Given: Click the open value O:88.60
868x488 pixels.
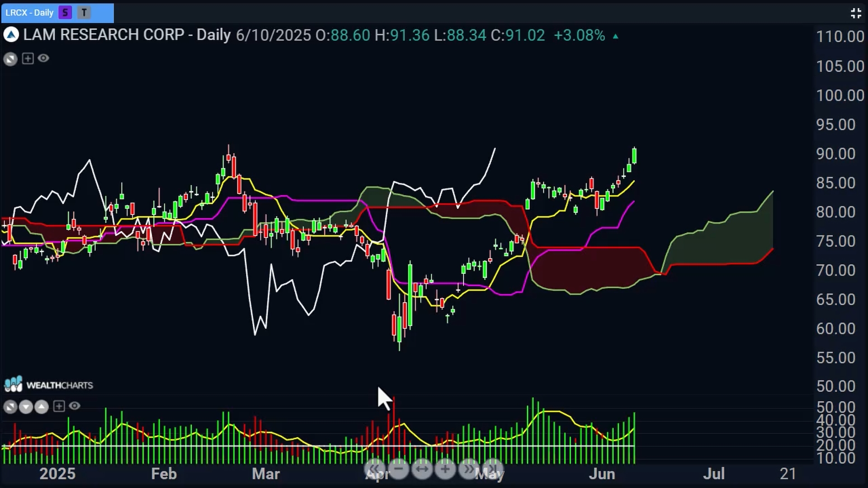Looking at the screenshot, I should pyautogui.click(x=343, y=35).
